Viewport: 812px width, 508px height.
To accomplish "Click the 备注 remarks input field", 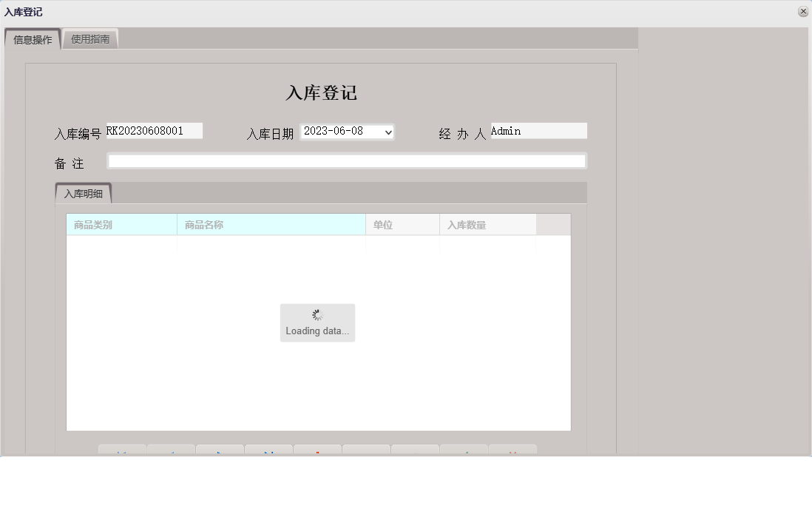I will [x=347, y=160].
